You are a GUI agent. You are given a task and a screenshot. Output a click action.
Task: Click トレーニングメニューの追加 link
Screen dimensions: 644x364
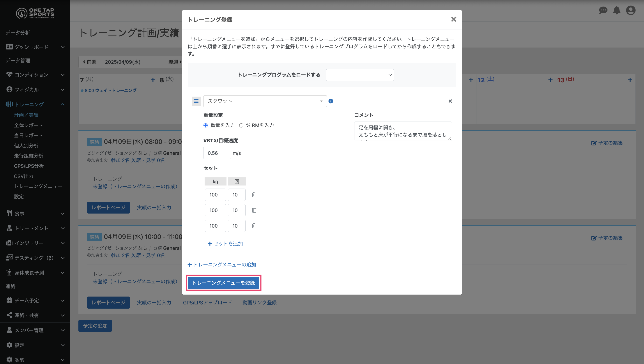pyautogui.click(x=222, y=265)
